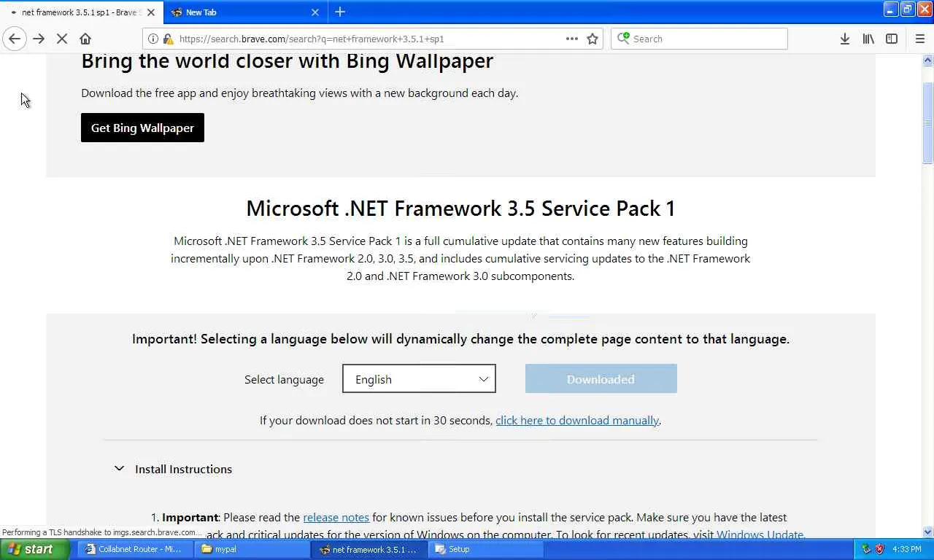
Task: Collapse the Install Instructions section
Action: [119, 469]
